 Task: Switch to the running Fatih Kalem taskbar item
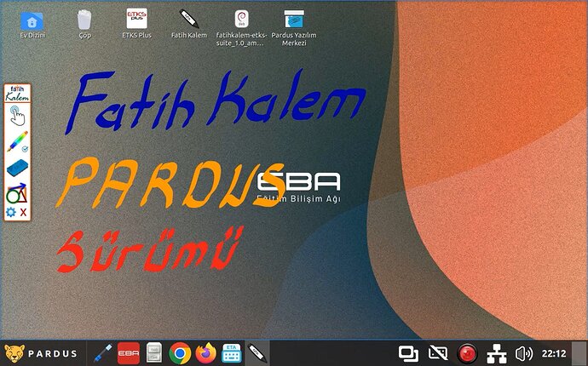click(x=257, y=353)
